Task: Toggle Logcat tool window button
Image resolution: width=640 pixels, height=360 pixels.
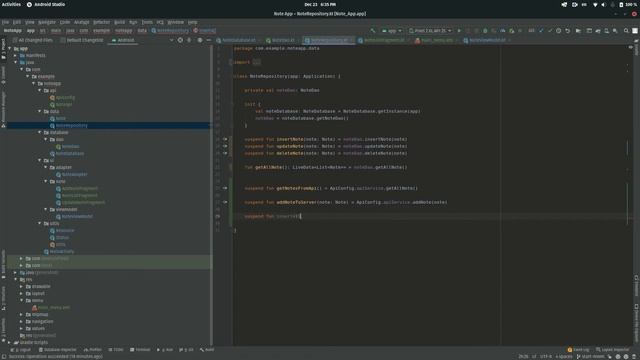Action: click(21, 350)
